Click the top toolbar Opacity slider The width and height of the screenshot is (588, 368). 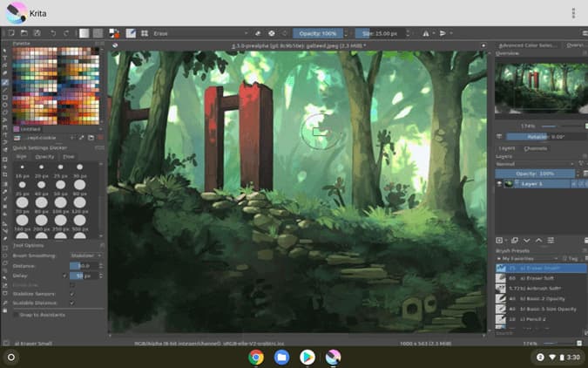coord(318,33)
